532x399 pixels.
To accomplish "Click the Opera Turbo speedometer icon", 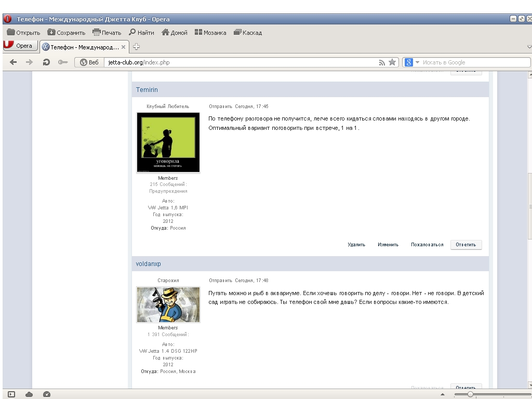I will coord(47,394).
